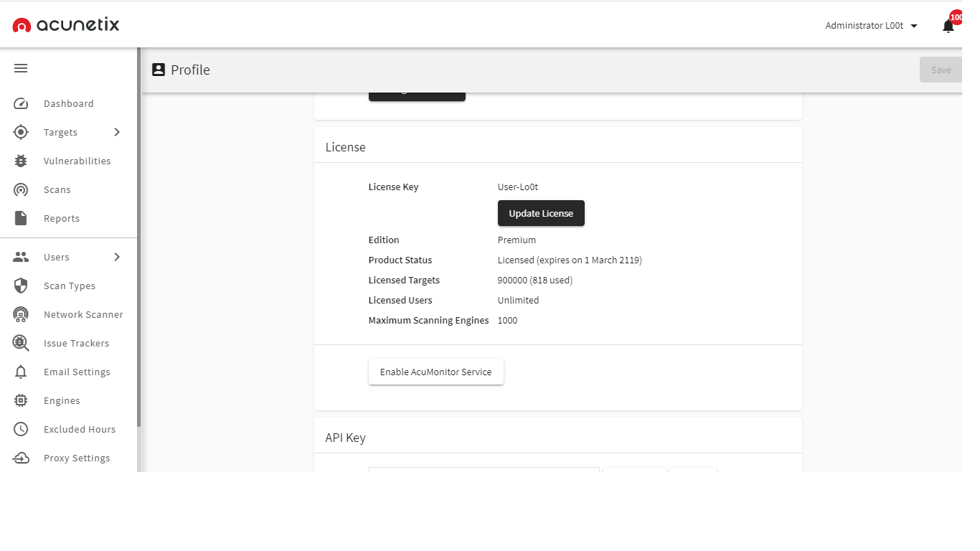Click the 1000 scanning engines value
The width and height of the screenshot is (980, 551).
coord(507,320)
